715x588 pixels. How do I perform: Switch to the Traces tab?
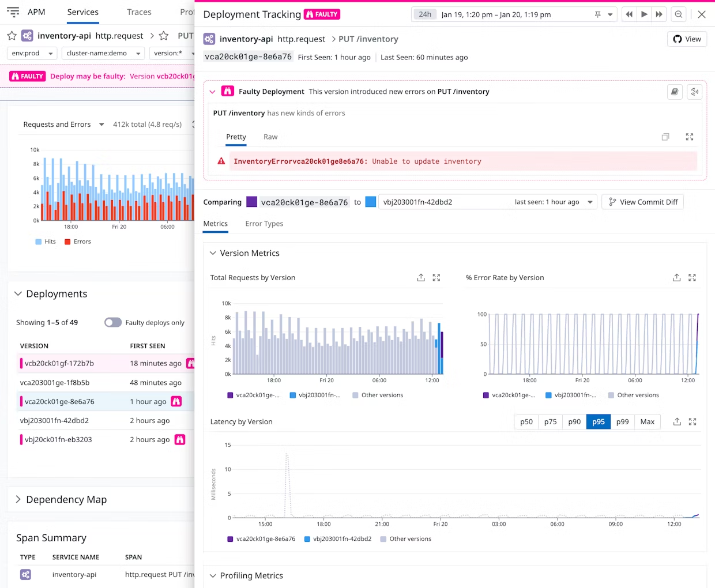pyautogui.click(x=139, y=12)
